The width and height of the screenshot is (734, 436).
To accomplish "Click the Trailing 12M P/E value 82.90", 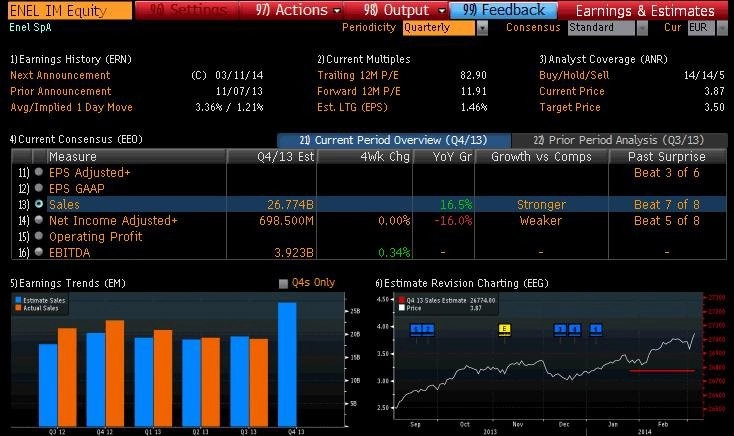I will click(x=473, y=75).
